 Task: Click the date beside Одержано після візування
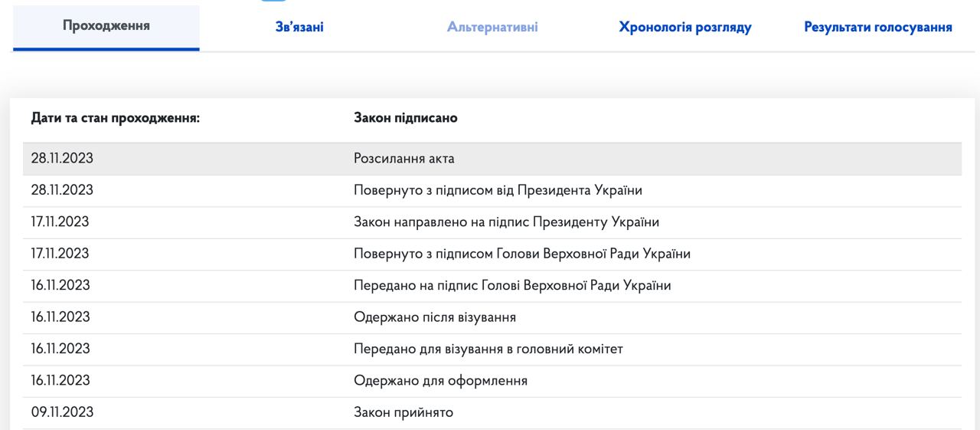60,317
